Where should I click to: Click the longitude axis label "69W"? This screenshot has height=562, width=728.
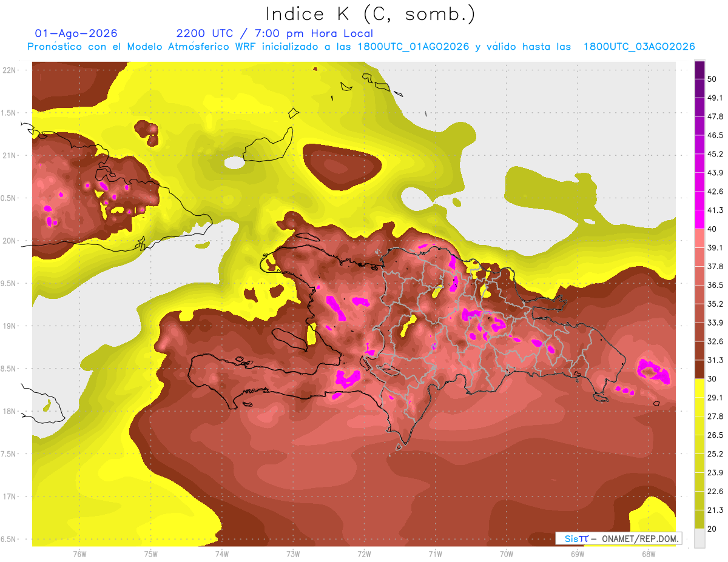578,554
